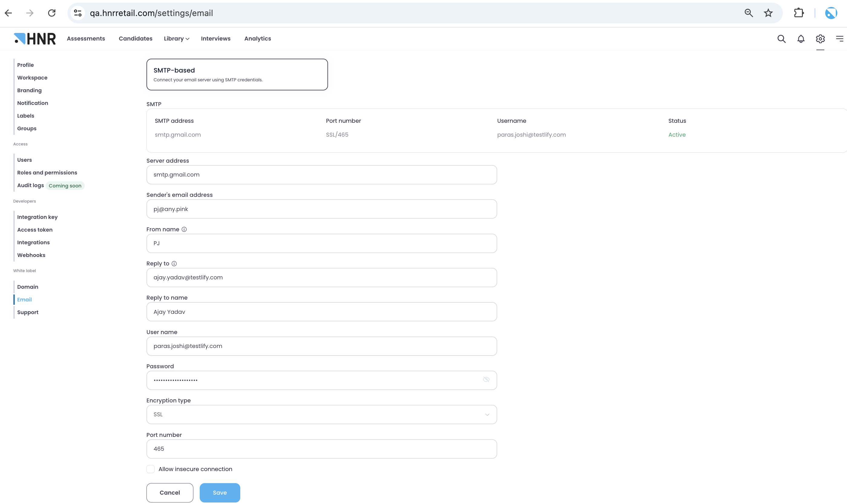Open notifications bell
The width and height of the screenshot is (847, 504).
(801, 39)
